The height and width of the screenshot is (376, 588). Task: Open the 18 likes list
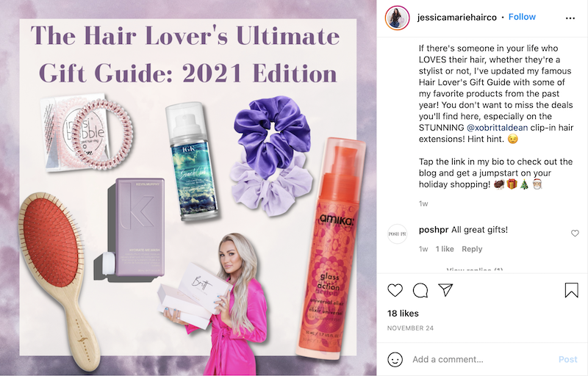pyautogui.click(x=403, y=314)
